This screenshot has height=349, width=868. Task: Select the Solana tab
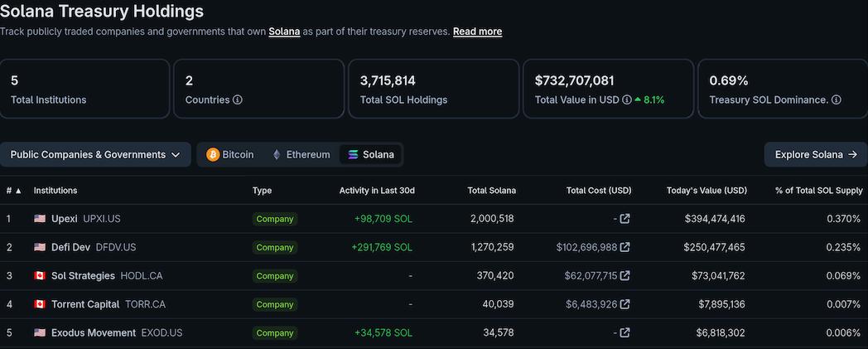[370, 154]
